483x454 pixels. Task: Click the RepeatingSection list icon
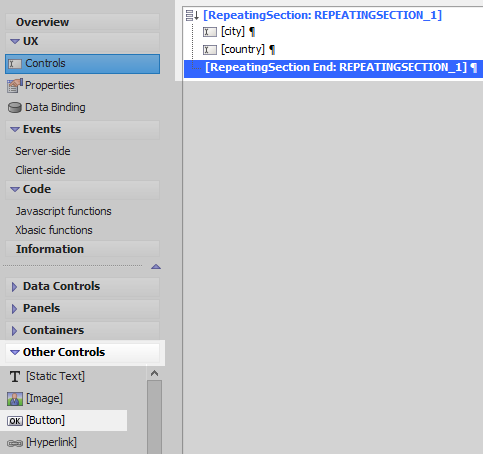coord(192,15)
